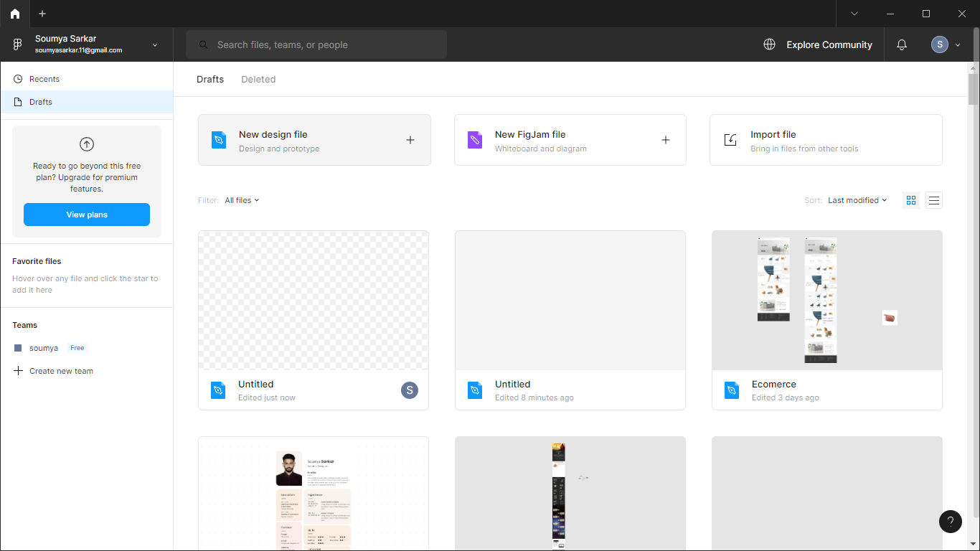980x551 pixels.
Task: Click the file icon beside Ecomerce
Action: pos(732,390)
